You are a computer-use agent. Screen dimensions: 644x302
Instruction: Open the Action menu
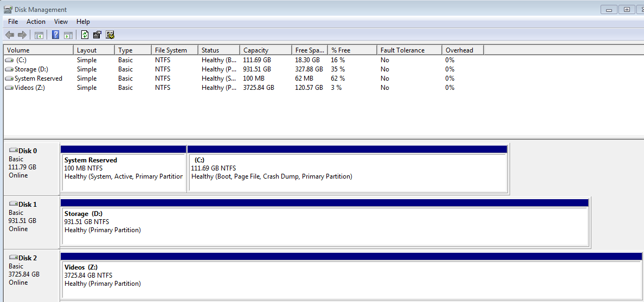point(36,22)
